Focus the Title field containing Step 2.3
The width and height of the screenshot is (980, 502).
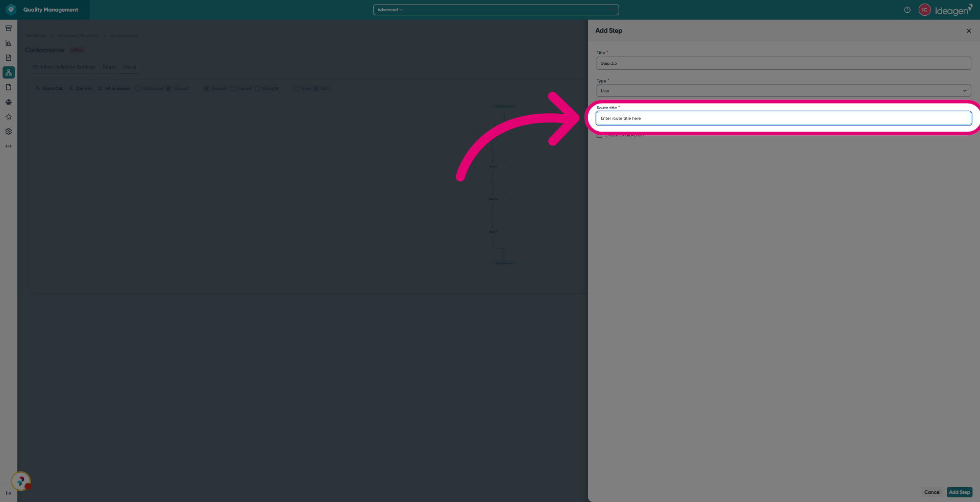(783, 63)
